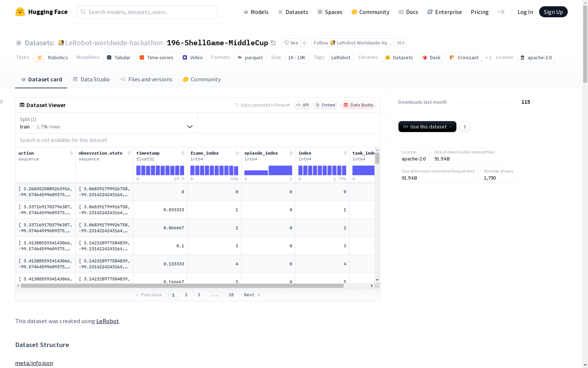This screenshot has height=368, width=588.
Task: Select the Datasets library tag
Action: point(399,57)
